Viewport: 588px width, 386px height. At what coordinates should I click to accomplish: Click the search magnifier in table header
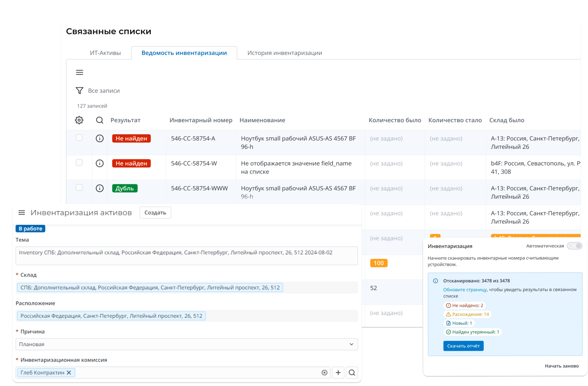(x=100, y=120)
